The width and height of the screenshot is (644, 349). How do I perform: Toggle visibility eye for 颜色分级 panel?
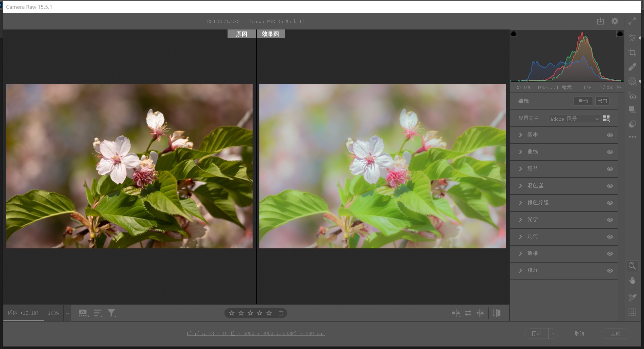tap(610, 203)
